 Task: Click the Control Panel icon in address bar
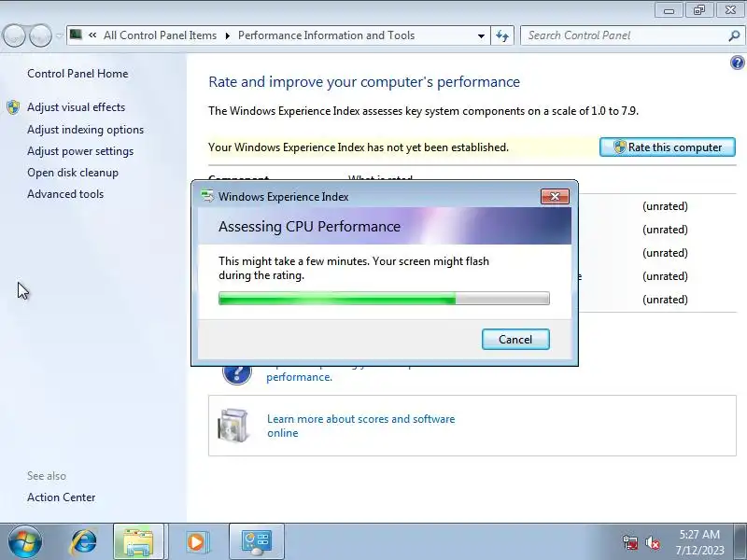click(76, 35)
